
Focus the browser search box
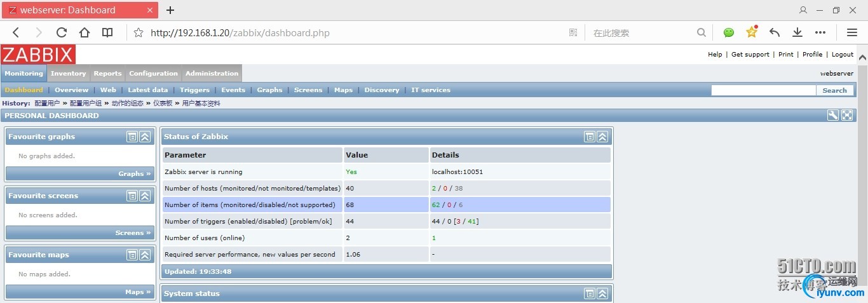(642, 32)
